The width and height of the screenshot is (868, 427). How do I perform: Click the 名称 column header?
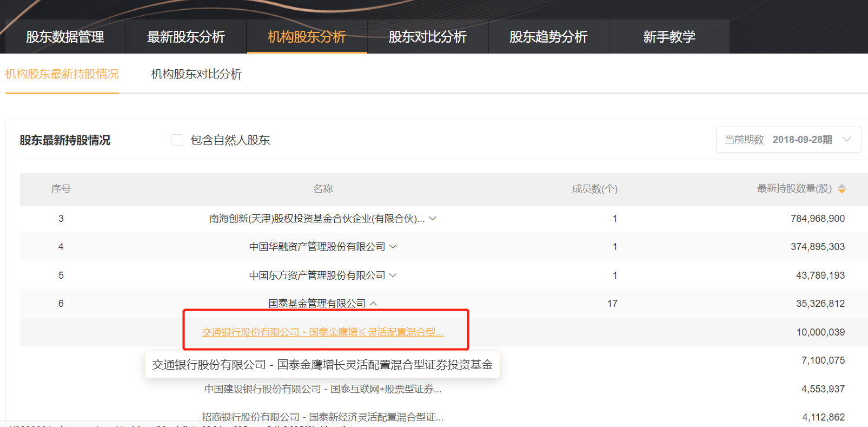(x=323, y=189)
